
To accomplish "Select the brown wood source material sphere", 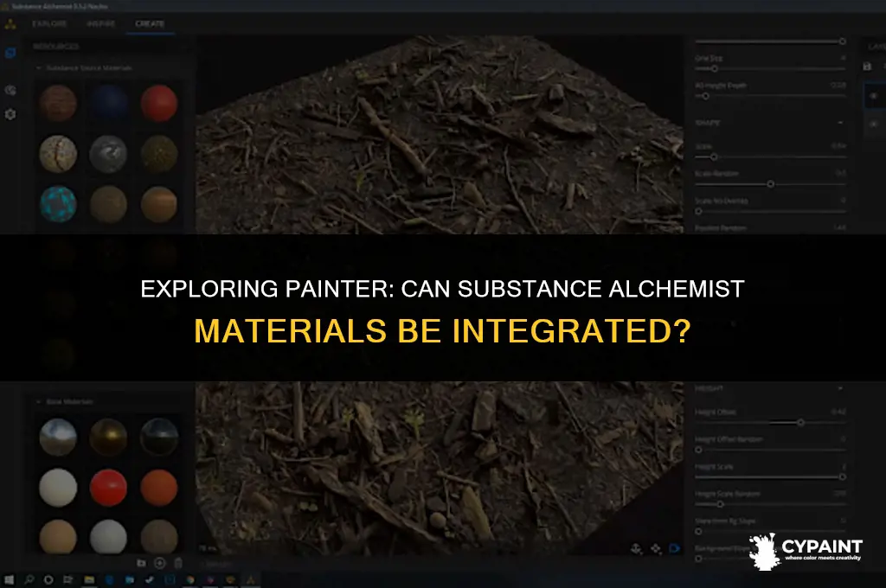I will tap(58, 104).
